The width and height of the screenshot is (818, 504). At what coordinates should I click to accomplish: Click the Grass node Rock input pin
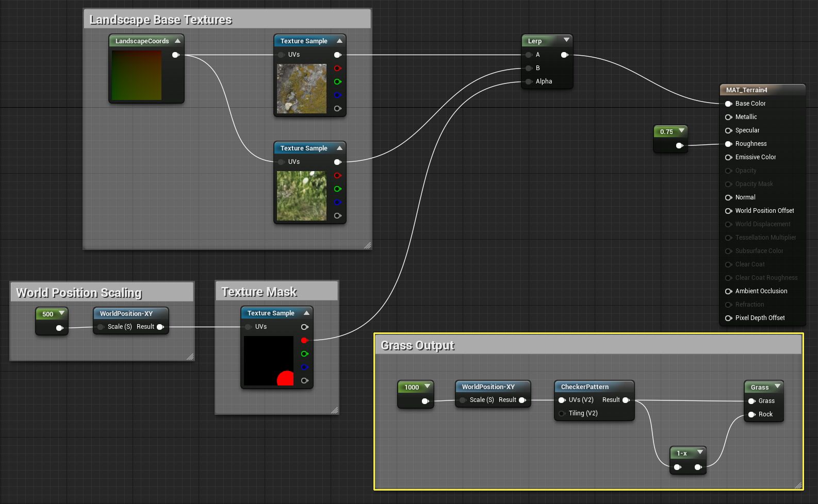click(x=751, y=414)
